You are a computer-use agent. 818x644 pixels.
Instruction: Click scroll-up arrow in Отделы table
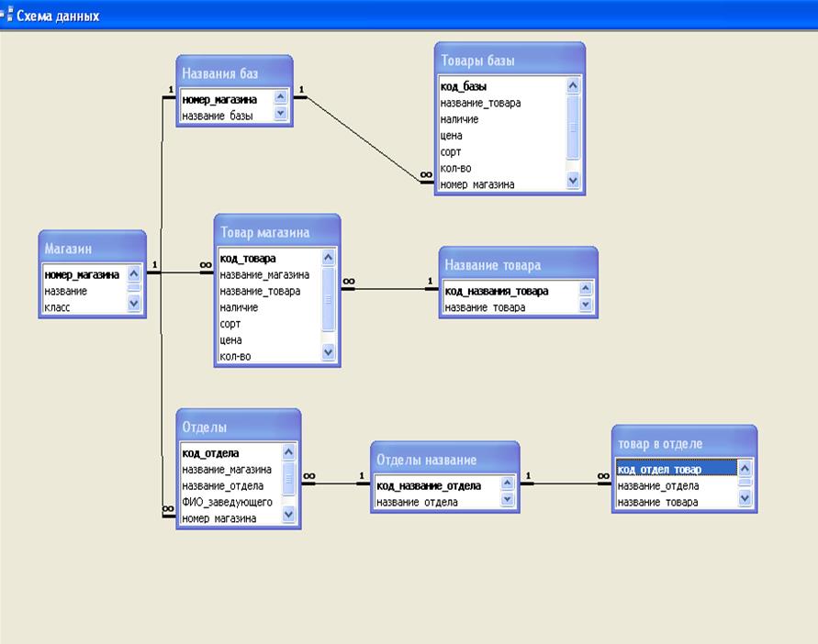(288, 452)
